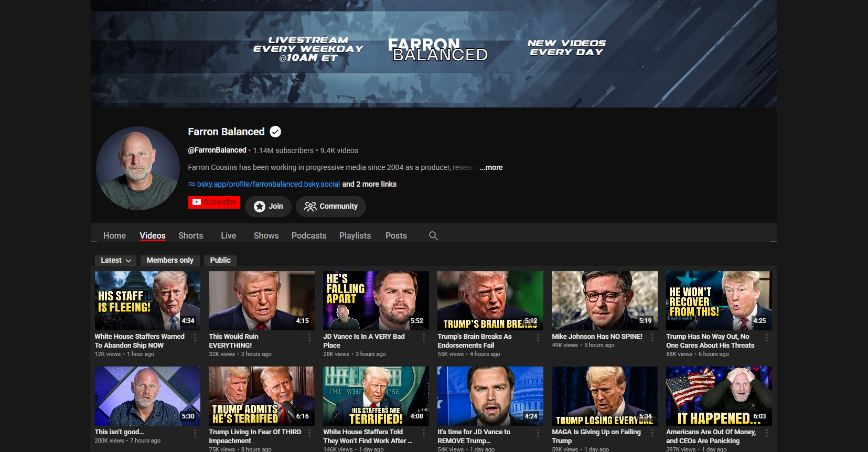Viewport: 868px width, 452px height.
Task: Click the verified checkmark badge beside Farron Balanced
Action: [275, 132]
